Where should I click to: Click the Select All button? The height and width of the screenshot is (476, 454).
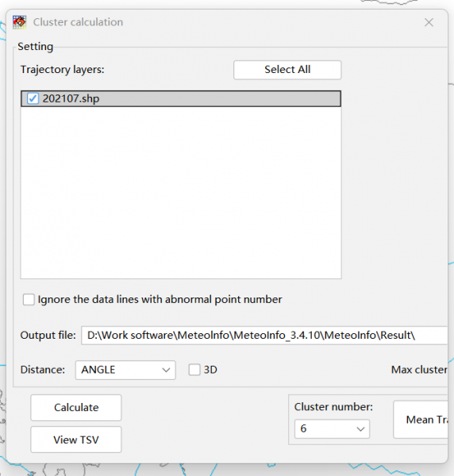pyautogui.click(x=287, y=70)
